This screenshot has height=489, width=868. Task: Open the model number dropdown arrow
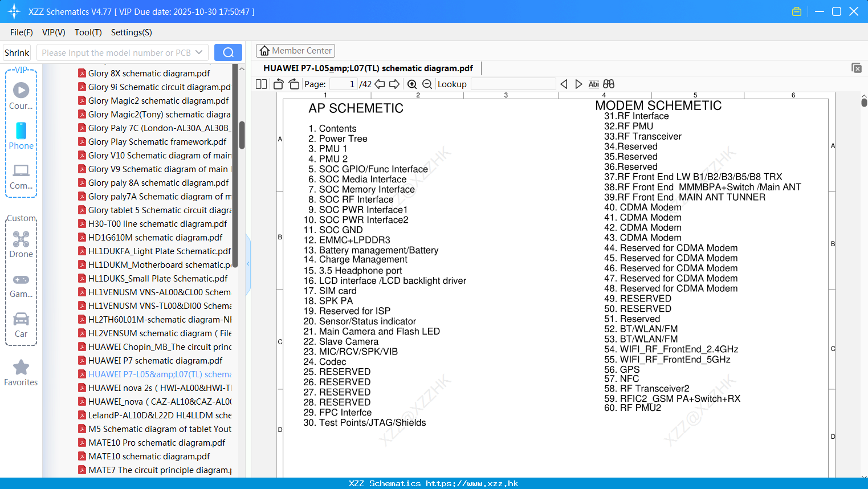point(199,52)
